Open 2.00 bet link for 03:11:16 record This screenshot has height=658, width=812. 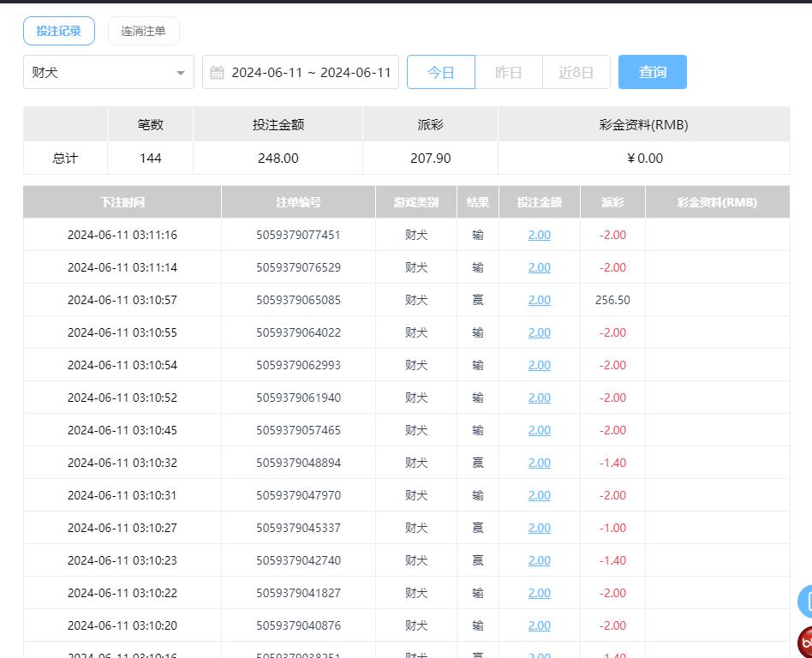tap(539, 235)
